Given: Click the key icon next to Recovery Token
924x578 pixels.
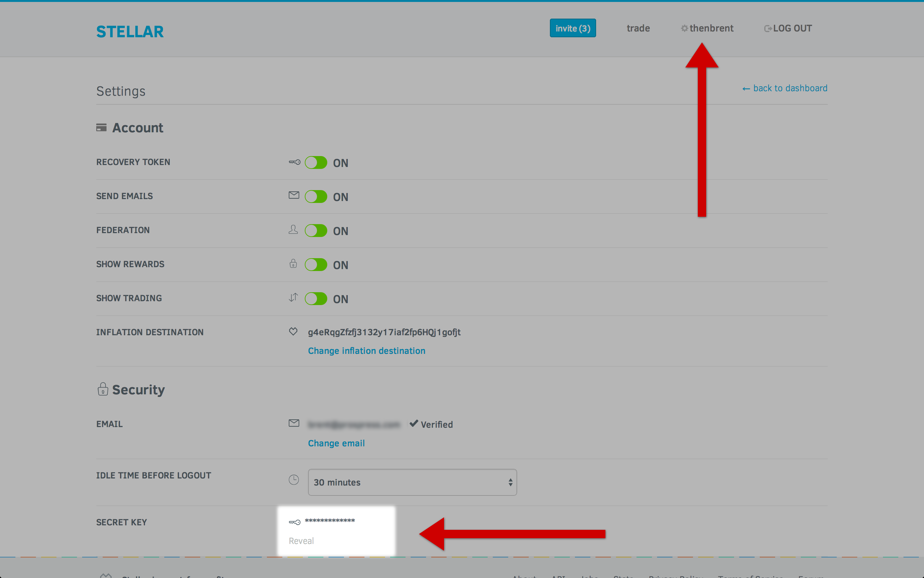Looking at the screenshot, I should (295, 162).
